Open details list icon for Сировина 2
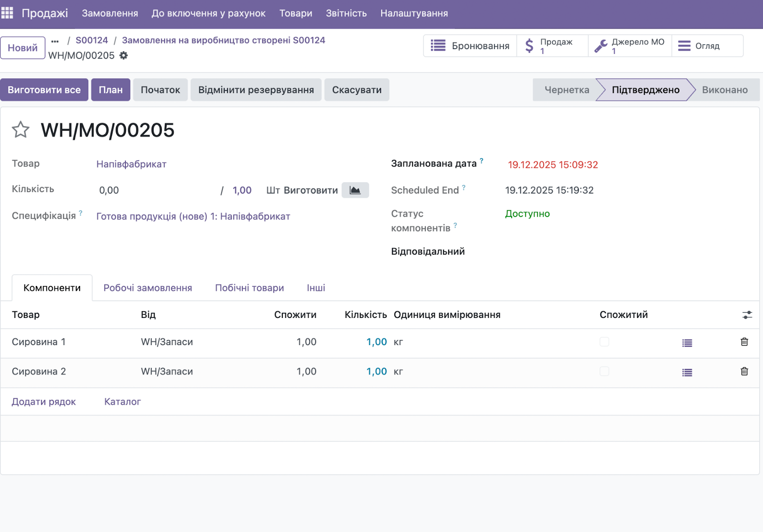763x532 pixels. tap(687, 372)
